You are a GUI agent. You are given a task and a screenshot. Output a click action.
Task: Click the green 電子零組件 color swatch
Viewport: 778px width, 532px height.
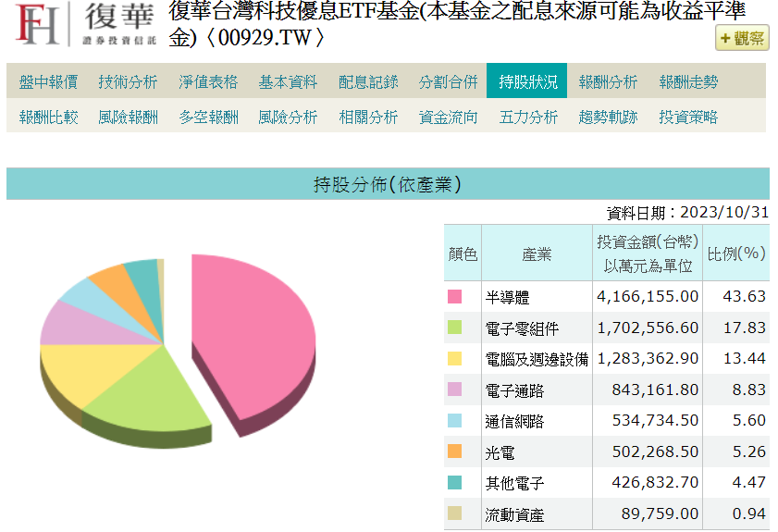454,327
